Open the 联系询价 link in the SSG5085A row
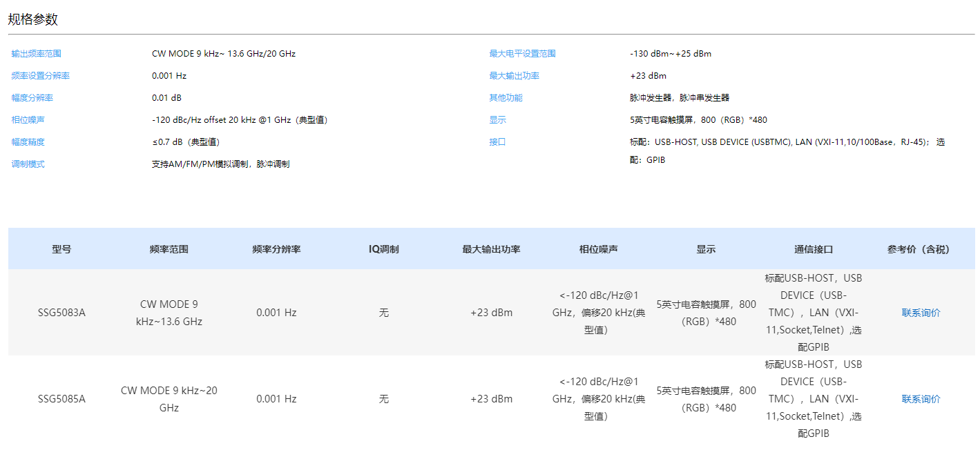 click(x=921, y=399)
